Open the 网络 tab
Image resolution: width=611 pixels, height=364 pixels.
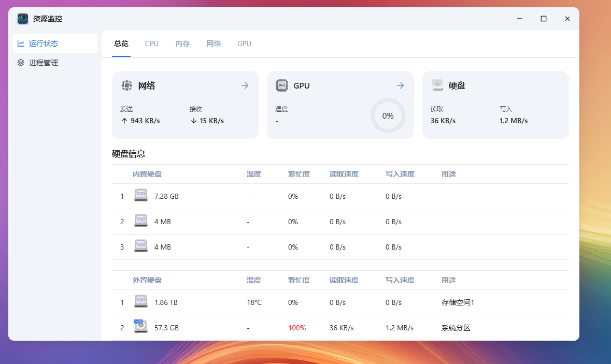pyautogui.click(x=214, y=43)
